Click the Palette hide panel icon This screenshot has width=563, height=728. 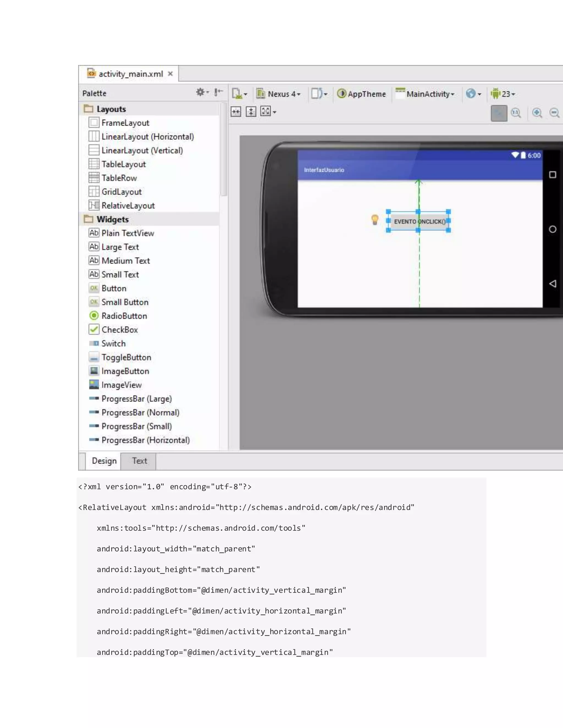tap(219, 92)
